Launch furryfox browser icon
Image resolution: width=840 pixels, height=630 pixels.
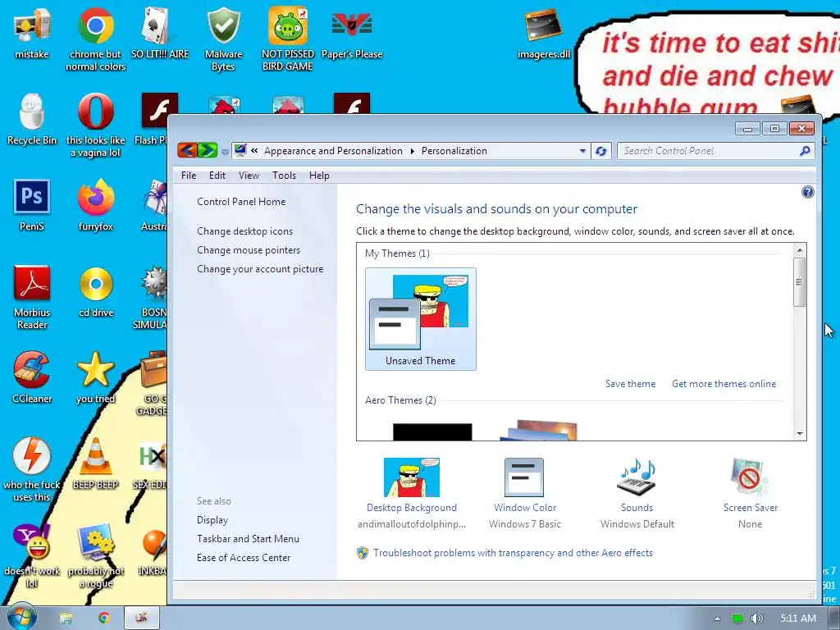[x=95, y=204]
